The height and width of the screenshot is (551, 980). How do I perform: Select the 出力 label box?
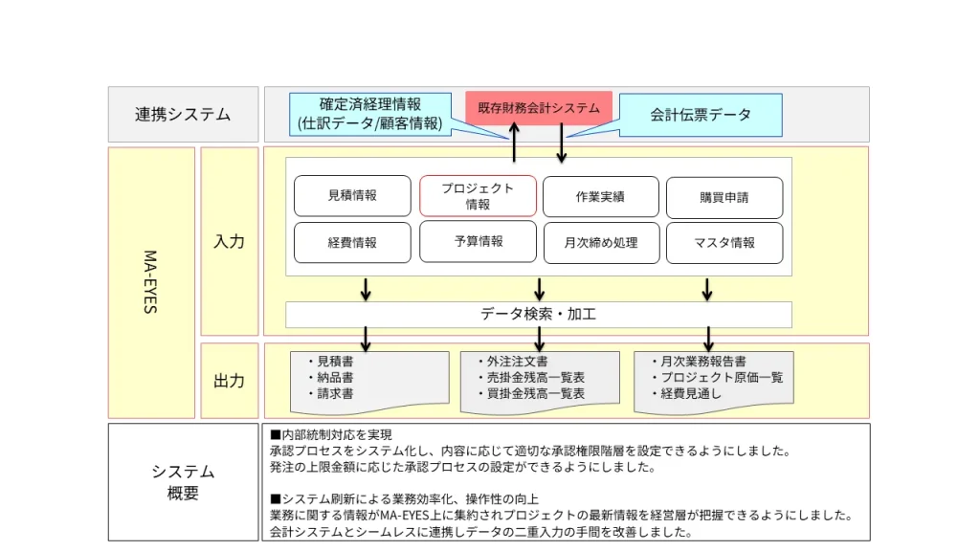click(230, 381)
